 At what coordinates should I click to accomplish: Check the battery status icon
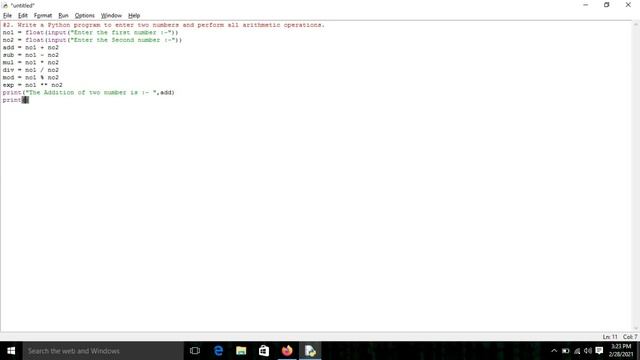[x=565, y=351]
